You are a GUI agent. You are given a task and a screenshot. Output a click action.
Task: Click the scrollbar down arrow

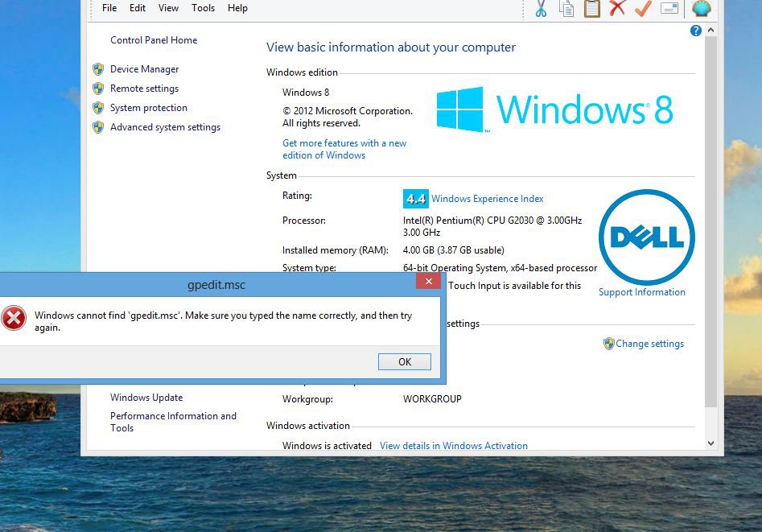tap(711, 443)
